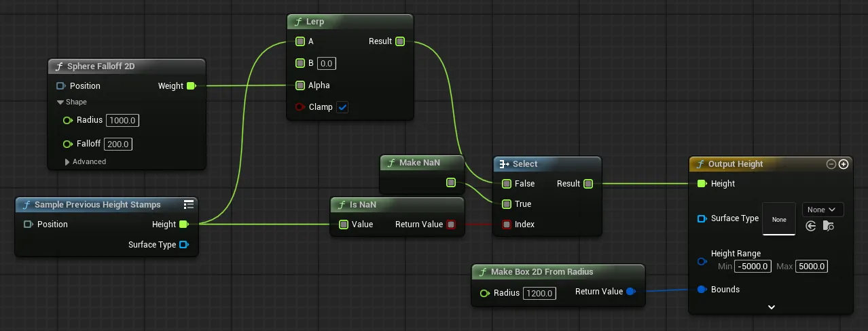Click the Return Value pin on Is NaN
This screenshot has width=868, height=331.
451,225
